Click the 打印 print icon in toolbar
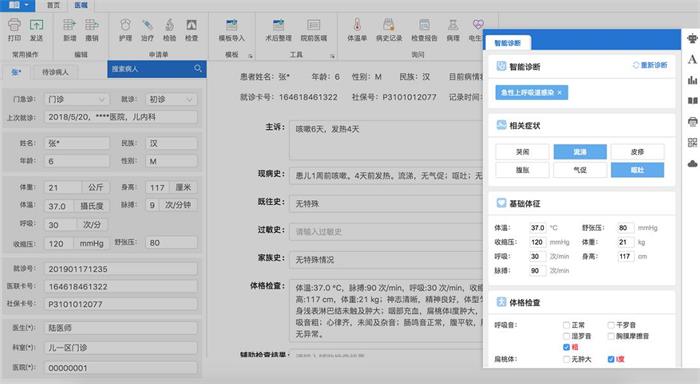 tap(14, 25)
